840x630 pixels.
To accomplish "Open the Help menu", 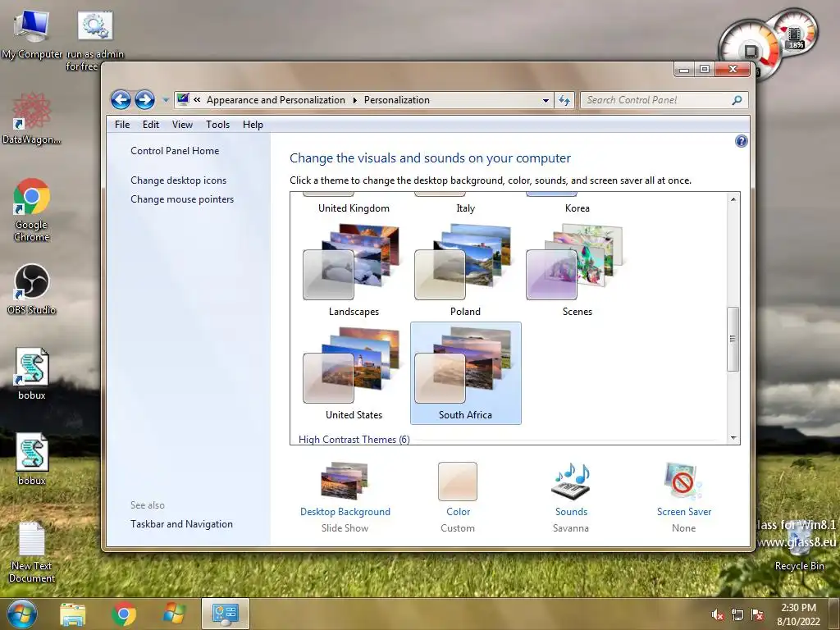I will (253, 125).
